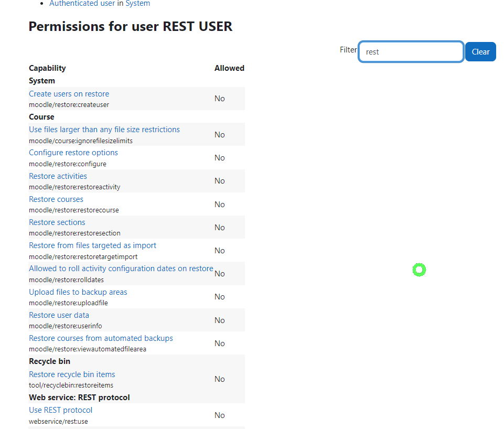
Task: Open 'Allowed to roll activity configuration dates on restore' link
Action: pos(121,269)
